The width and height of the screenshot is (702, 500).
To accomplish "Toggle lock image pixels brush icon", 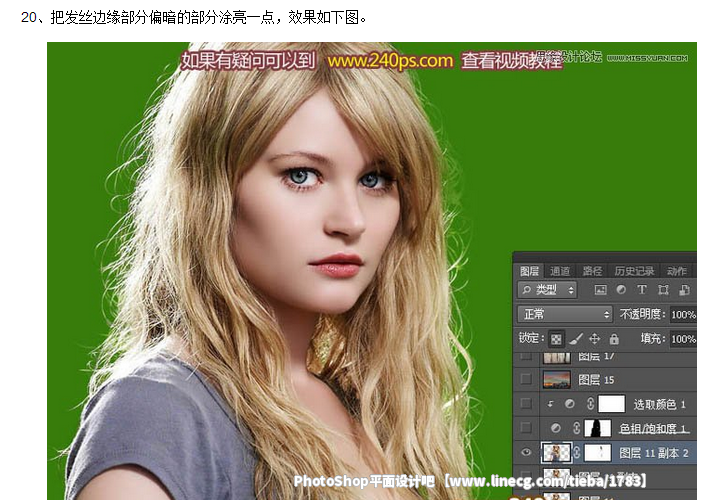I will point(576,339).
